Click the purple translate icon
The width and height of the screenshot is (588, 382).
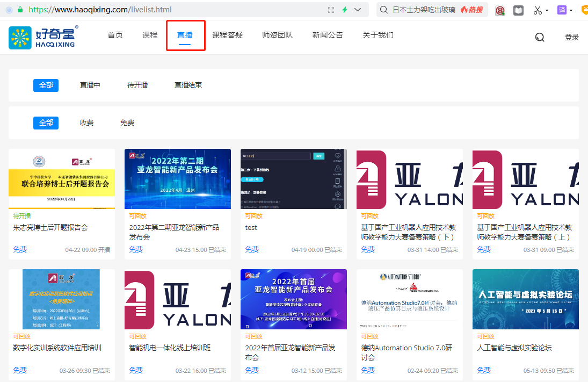click(562, 10)
